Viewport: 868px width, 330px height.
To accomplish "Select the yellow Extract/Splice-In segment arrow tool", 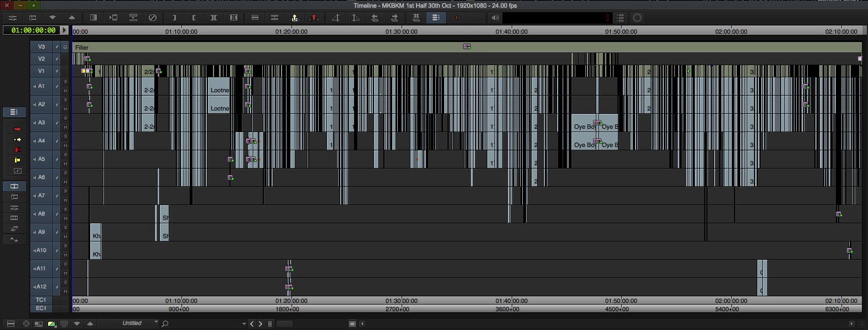I will pos(17,139).
